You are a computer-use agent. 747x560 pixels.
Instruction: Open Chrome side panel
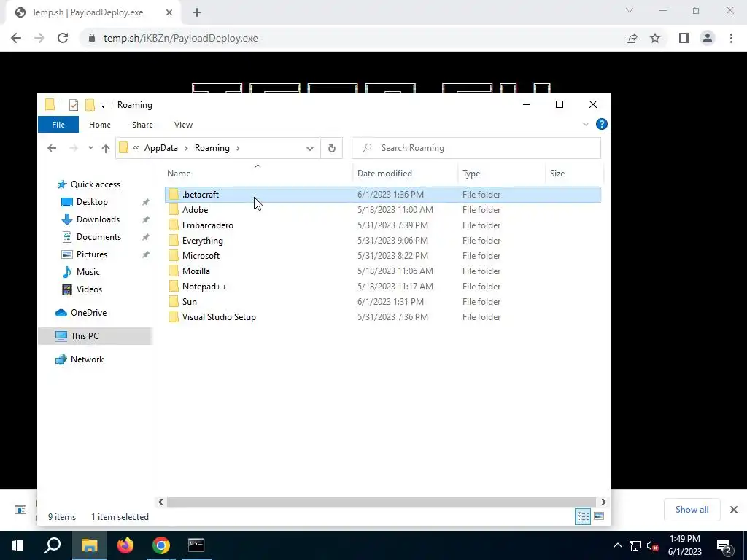(x=684, y=38)
